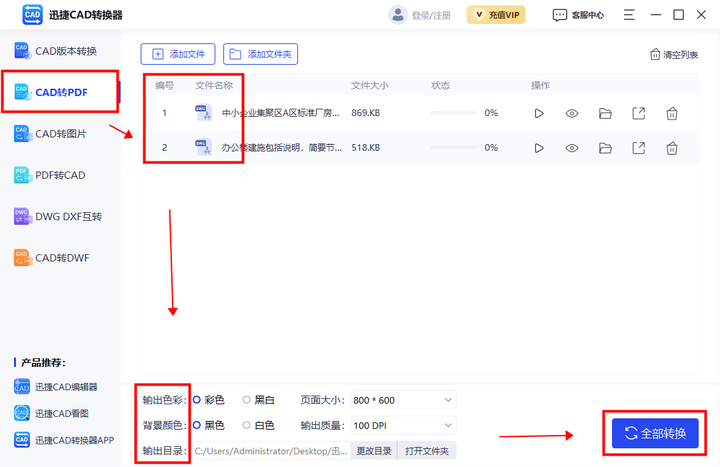Click the output directory path field
720x467 pixels.
pyautogui.click(x=272, y=451)
